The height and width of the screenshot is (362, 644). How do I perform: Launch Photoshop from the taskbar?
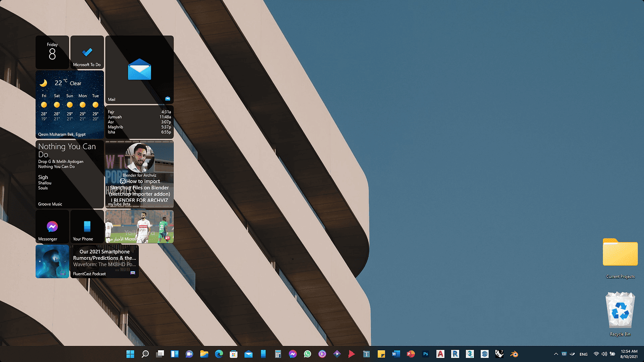point(425,354)
